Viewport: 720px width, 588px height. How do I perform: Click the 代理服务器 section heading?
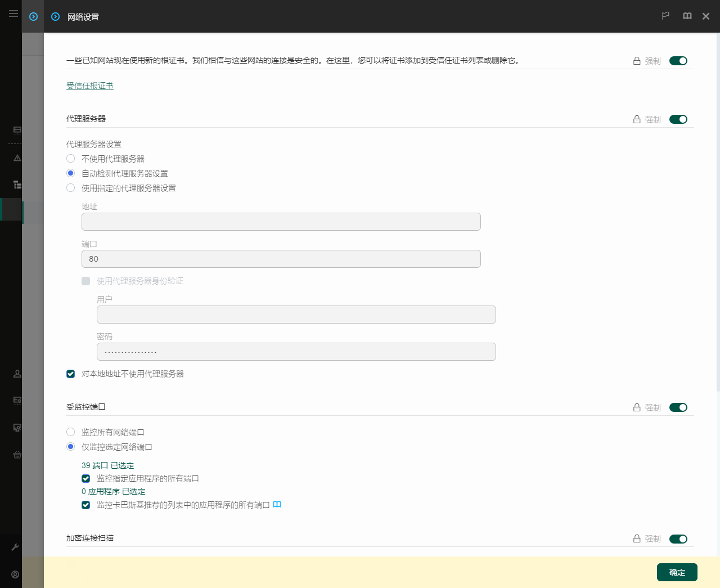[x=86, y=119]
